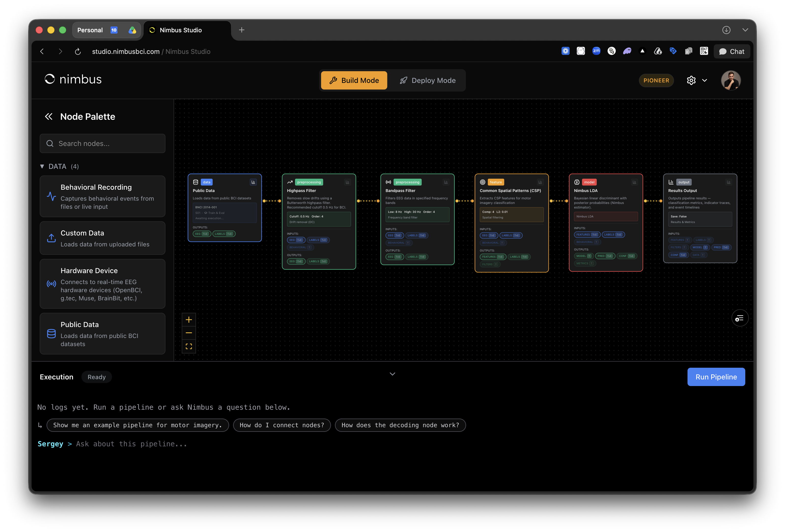This screenshot has width=785, height=532.
Task: Open the canvas options round button
Action: coord(740,318)
